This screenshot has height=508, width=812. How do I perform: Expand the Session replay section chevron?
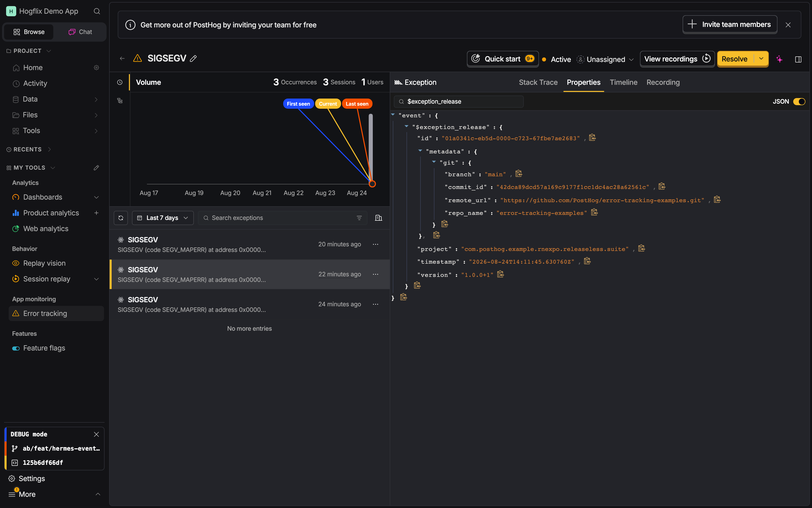pyautogui.click(x=96, y=279)
